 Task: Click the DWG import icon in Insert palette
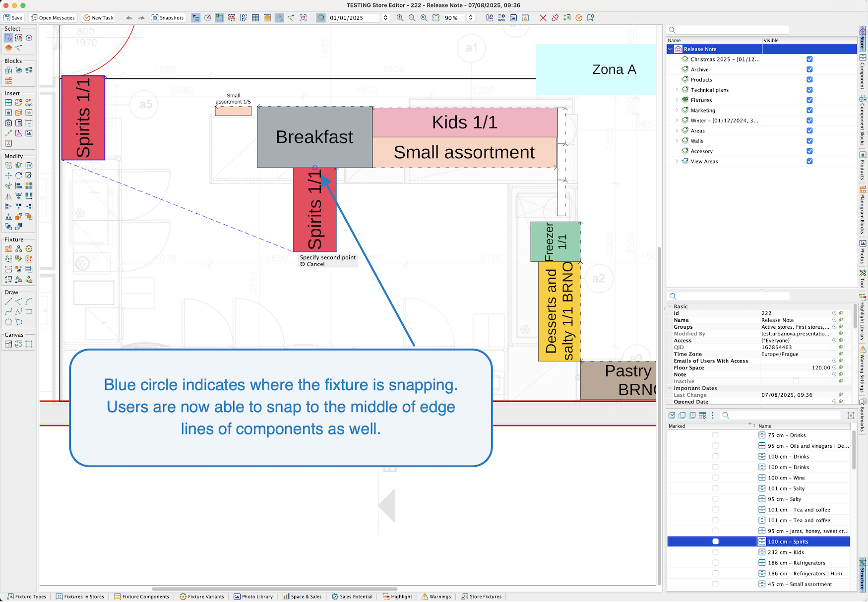(x=29, y=103)
